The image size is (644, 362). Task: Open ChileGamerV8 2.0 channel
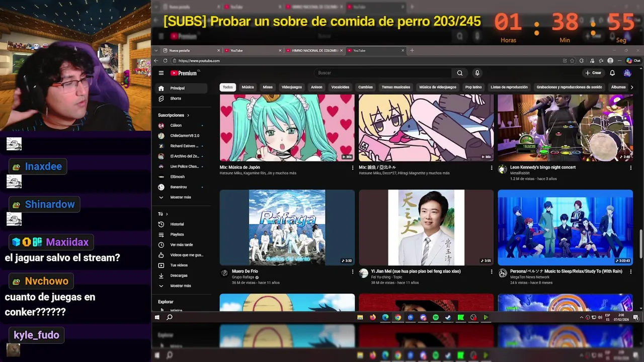pyautogui.click(x=182, y=136)
